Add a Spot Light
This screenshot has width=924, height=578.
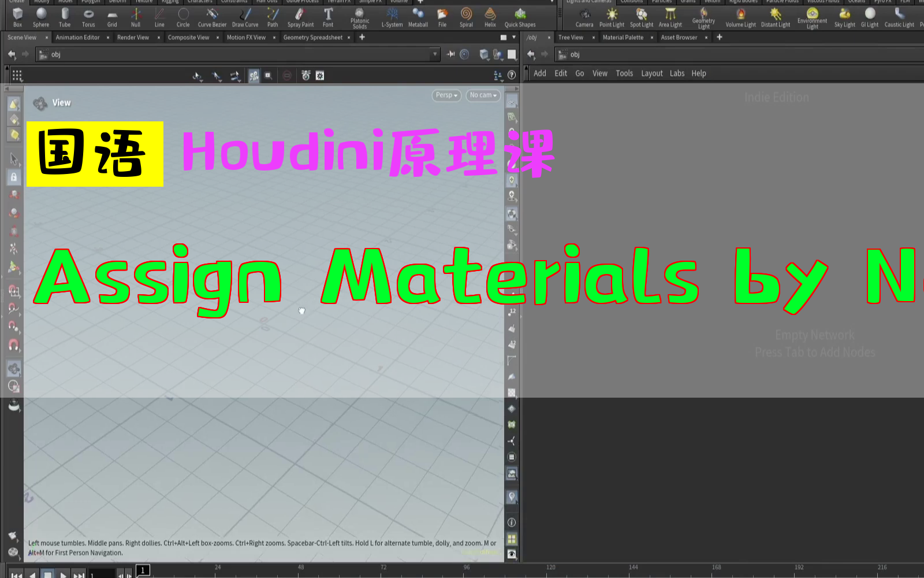[x=642, y=17]
